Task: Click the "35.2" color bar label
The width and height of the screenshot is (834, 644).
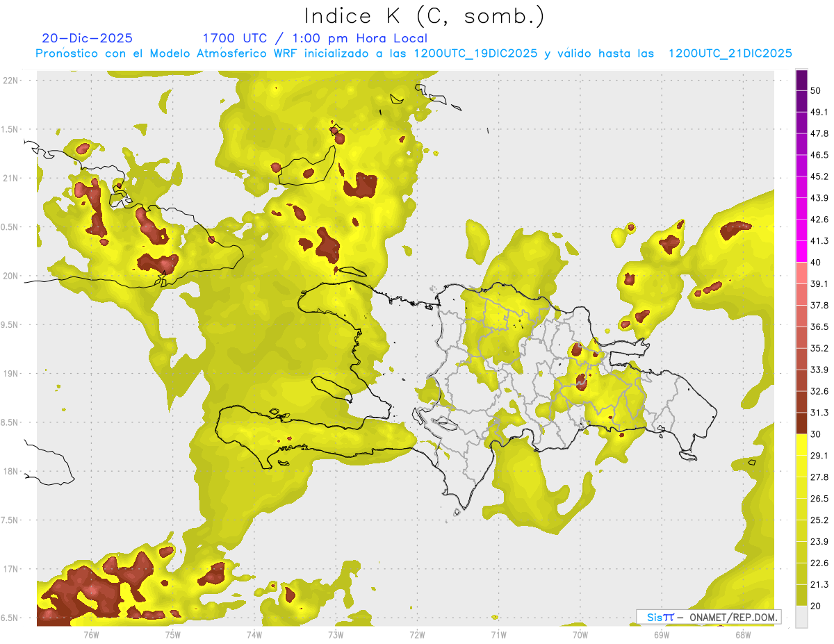Action: pyautogui.click(x=819, y=348)
